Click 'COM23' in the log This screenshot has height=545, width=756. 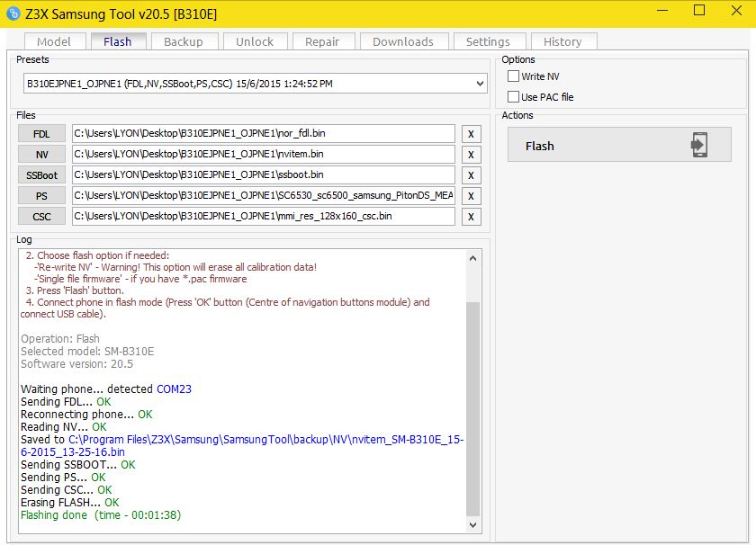click(174, 389)
